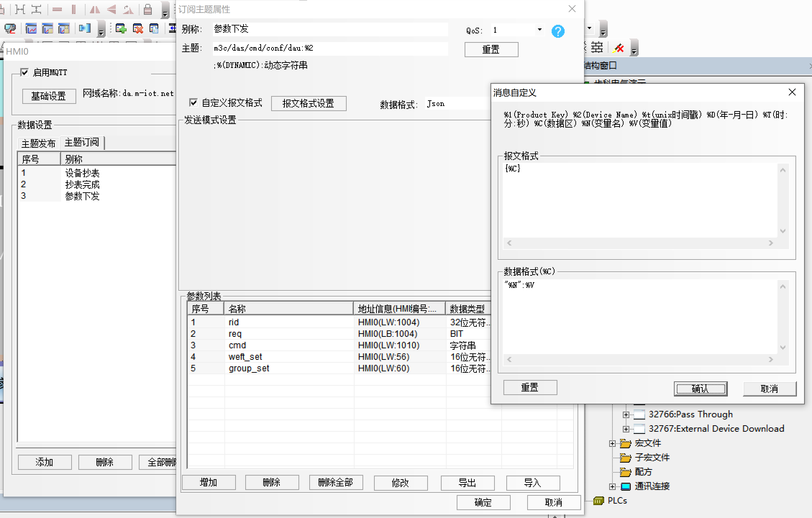
Task: Open the monitor-with-wrench HMI settings icon
Action: click(x=10, y=28)
